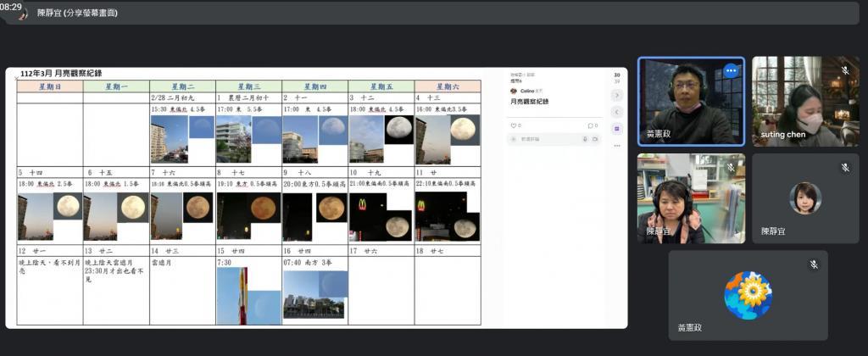Click the video camera icon in the comment box
The height and width of the screenshot is (356, 868).
595,138
